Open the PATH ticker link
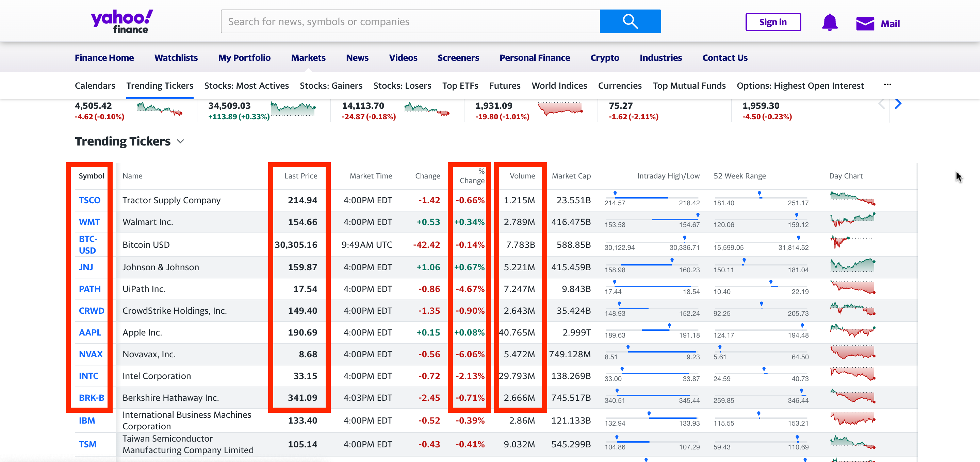Viewport: 980px width, 462px height. [x=90, y=289]
